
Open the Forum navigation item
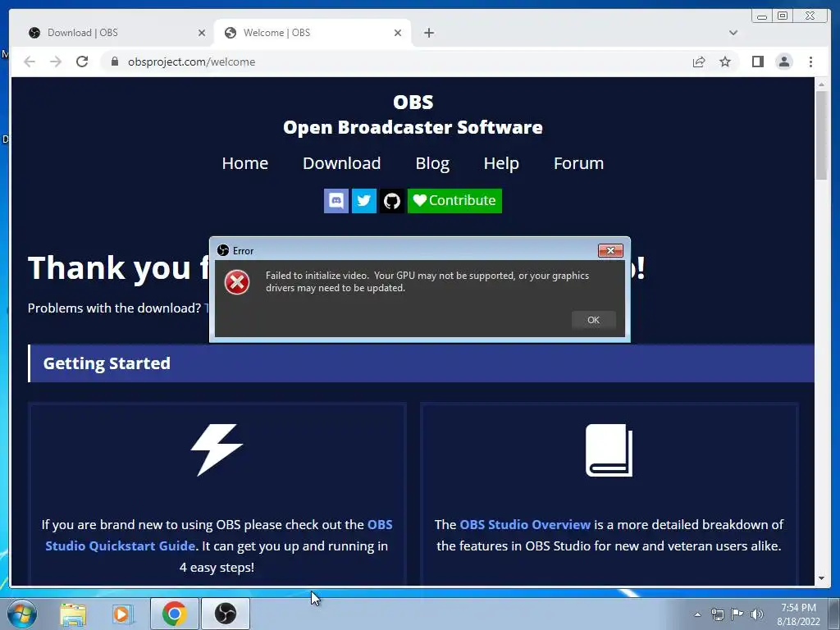(578, 163)
